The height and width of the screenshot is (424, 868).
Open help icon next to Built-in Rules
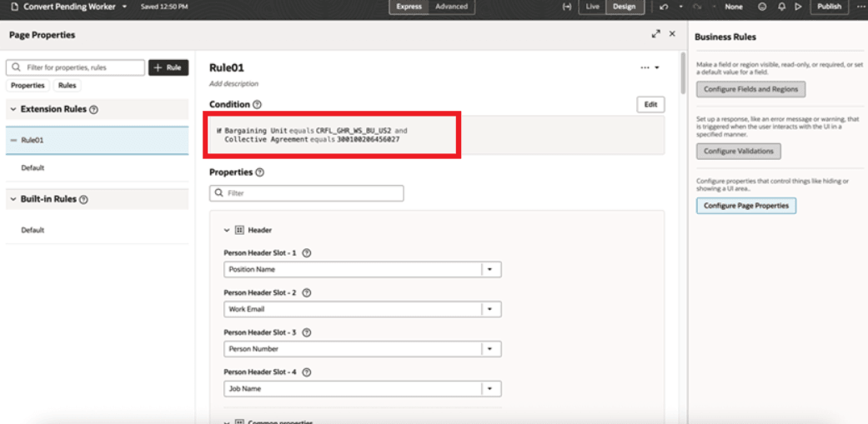[83, 200]
